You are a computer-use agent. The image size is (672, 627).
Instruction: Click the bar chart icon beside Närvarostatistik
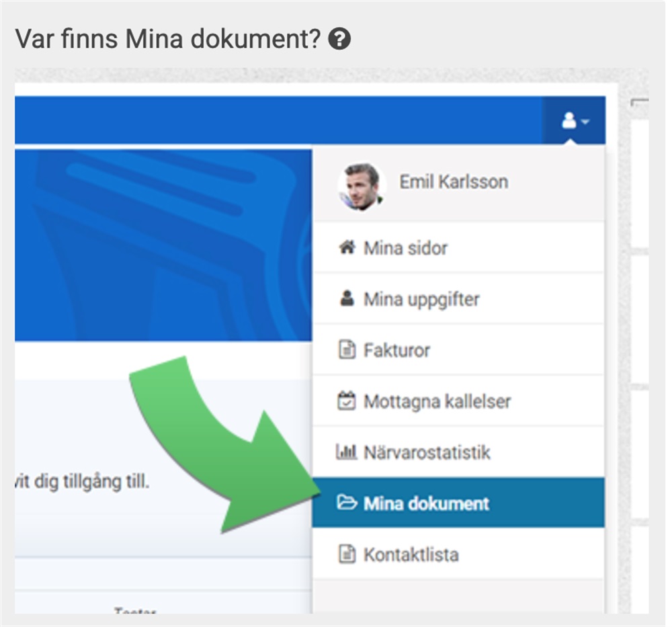click(x=346, y=452)
